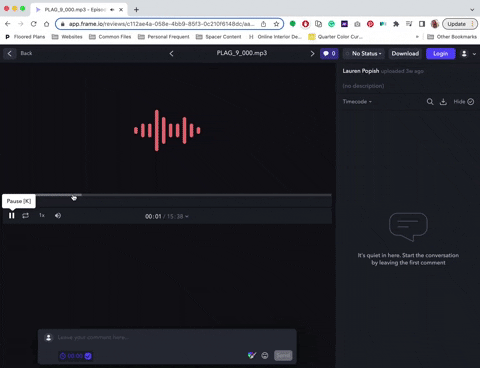Go to next file arrow
Viewport: 480px width, 368px height.
(x=312, y=53)
